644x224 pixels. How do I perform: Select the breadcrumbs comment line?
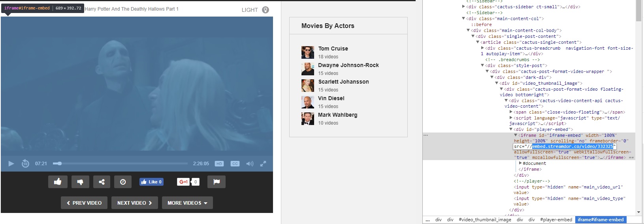(512, 60)
